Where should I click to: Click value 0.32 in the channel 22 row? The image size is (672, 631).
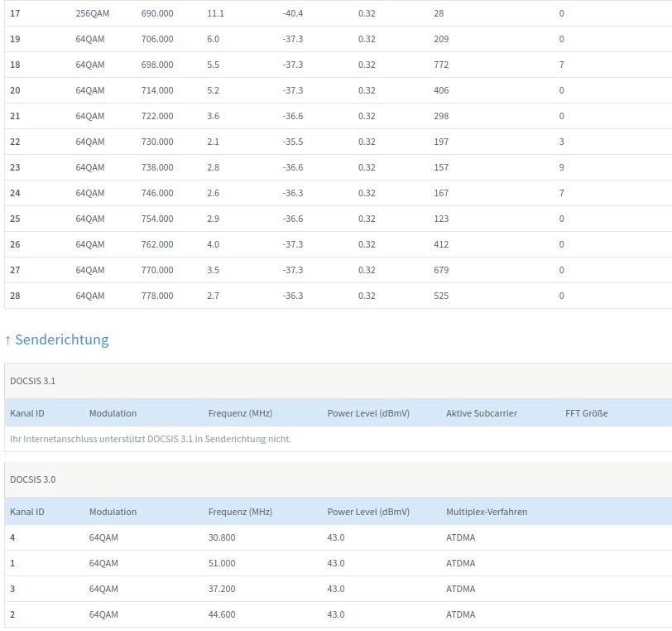click(x=367, y=142)
